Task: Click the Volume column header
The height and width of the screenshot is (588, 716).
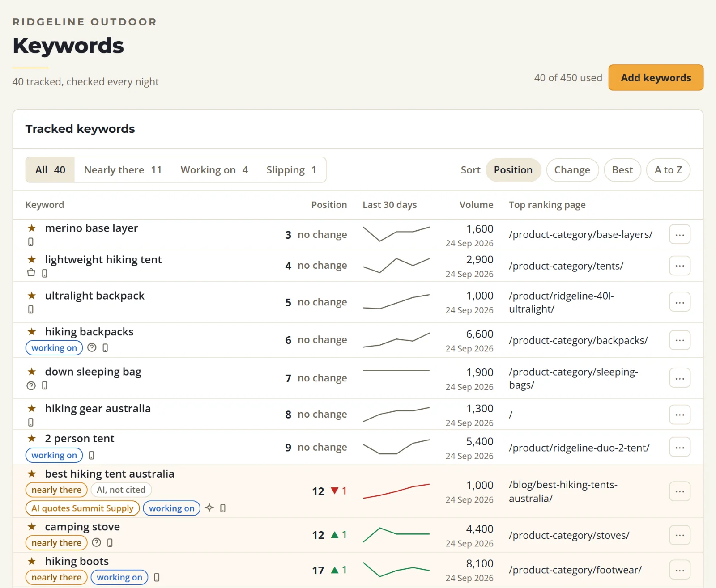Action: point(476,205)
